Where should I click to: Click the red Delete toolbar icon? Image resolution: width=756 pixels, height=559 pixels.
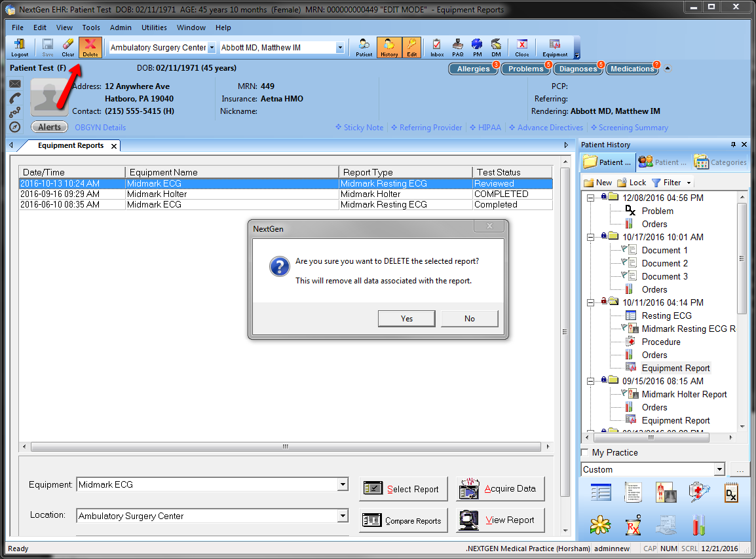(x=90, y=48)
